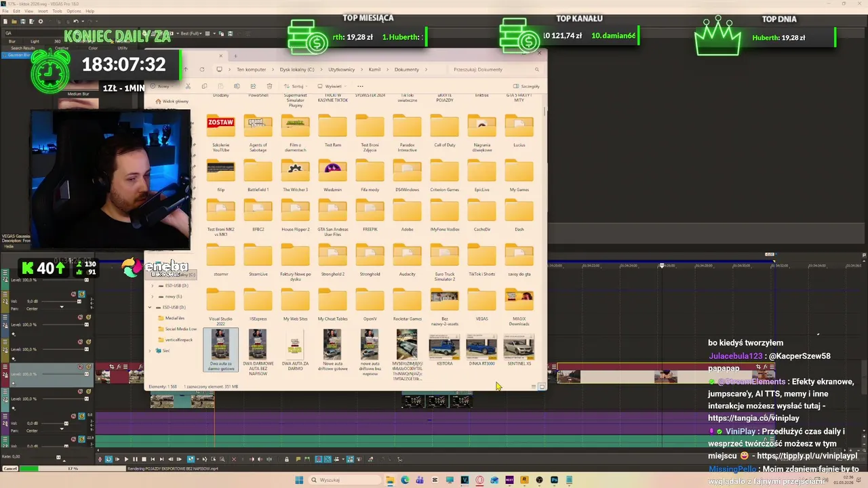This screenshot has width=868, height=488.
Task: Click the Rename icon in Explorer toolbar
Action: [237, 86]
